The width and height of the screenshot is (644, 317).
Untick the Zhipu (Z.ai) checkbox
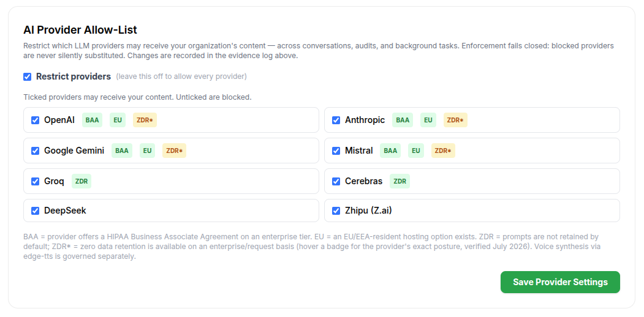point(336,211)
